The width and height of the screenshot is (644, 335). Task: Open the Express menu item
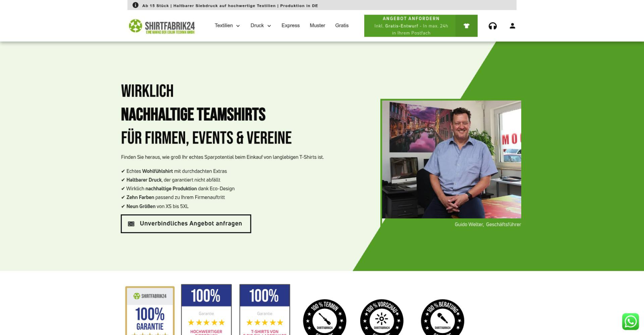[x=290, y=25]
